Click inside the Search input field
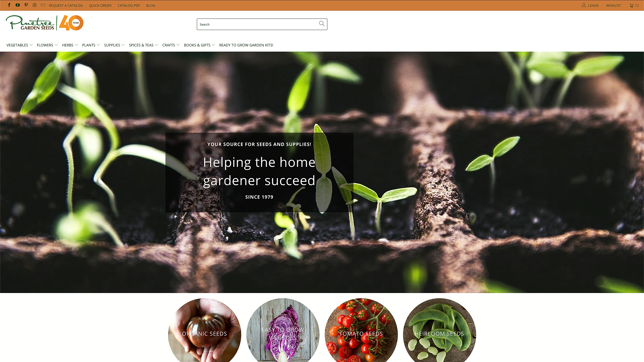This screenshot has height=362, width=644. (258, 24)
